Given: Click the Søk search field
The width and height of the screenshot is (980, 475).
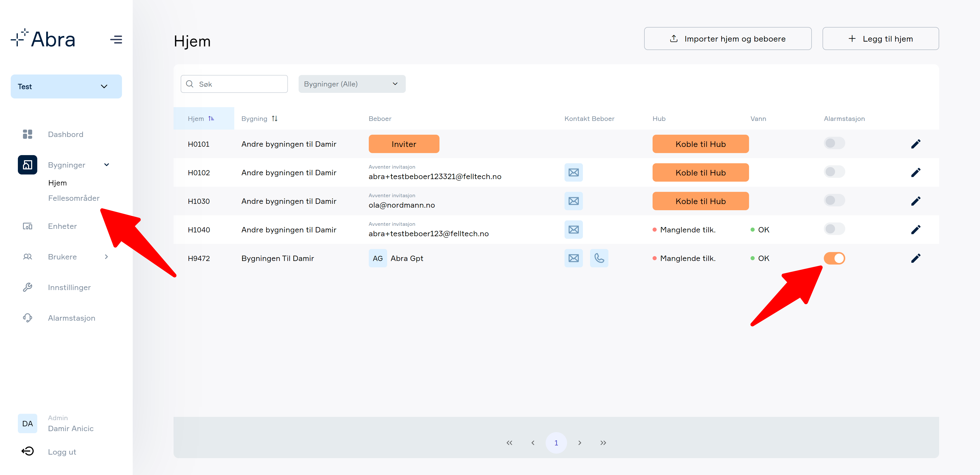Looking at the screenshot, I should coord(234,84).
